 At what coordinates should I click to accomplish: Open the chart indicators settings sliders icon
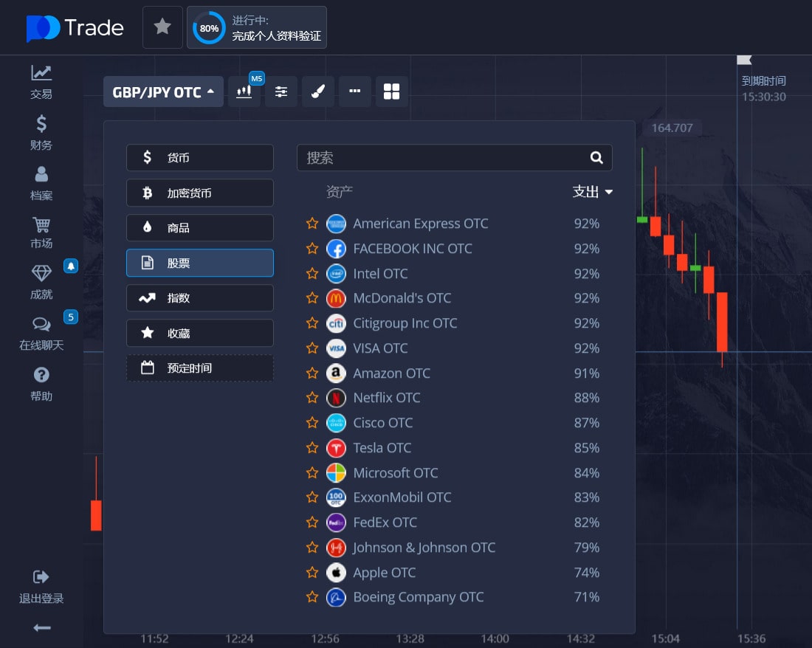click(x=281, y=92)
